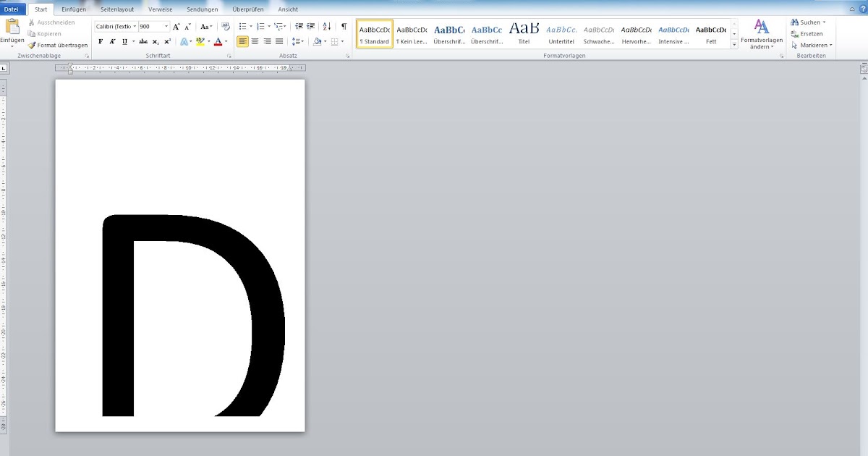868x456 pixels.
Task: Switch to the Sendungen tab
Action: click(202, 9)
